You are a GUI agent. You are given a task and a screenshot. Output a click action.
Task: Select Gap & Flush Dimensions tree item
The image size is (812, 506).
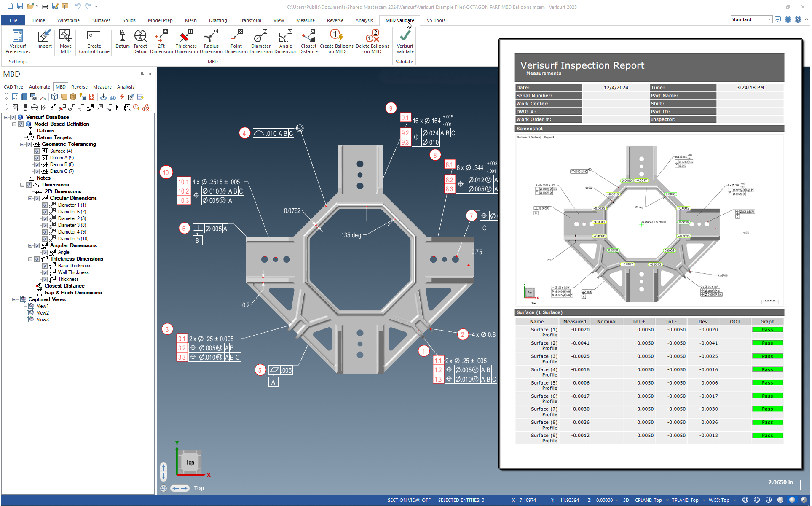point(73,293)
